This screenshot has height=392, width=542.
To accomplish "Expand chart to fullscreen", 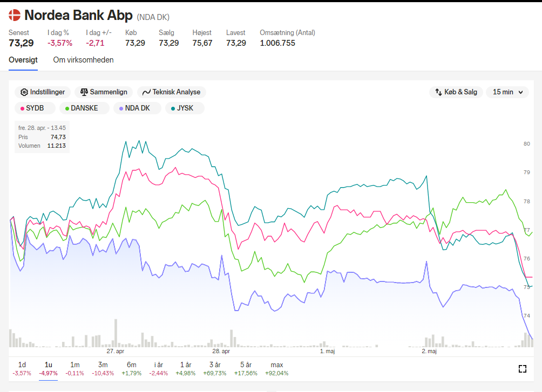I will [x=523, y=369].
